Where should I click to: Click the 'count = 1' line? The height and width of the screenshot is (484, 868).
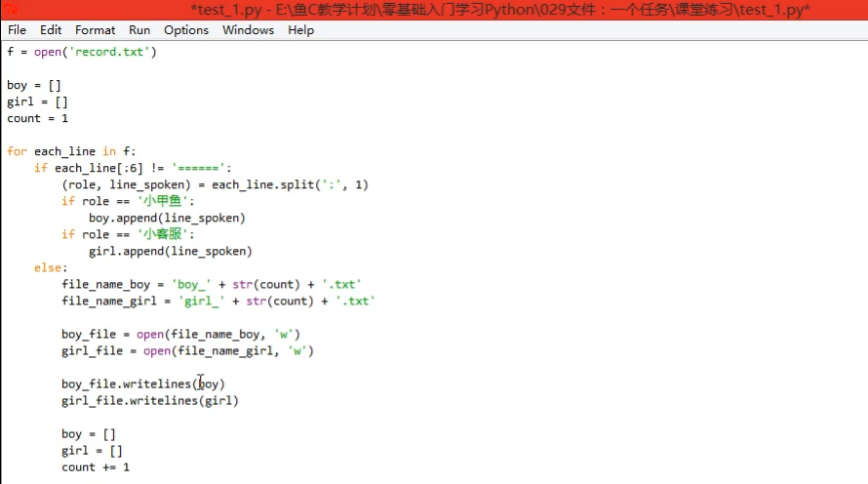(38, 118)
